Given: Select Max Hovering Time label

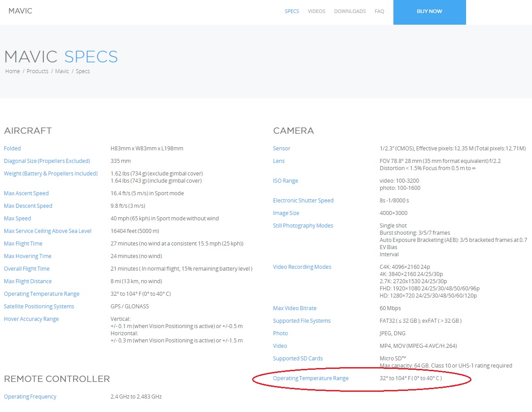Looking at the screenshot, I should pos(27,256).
